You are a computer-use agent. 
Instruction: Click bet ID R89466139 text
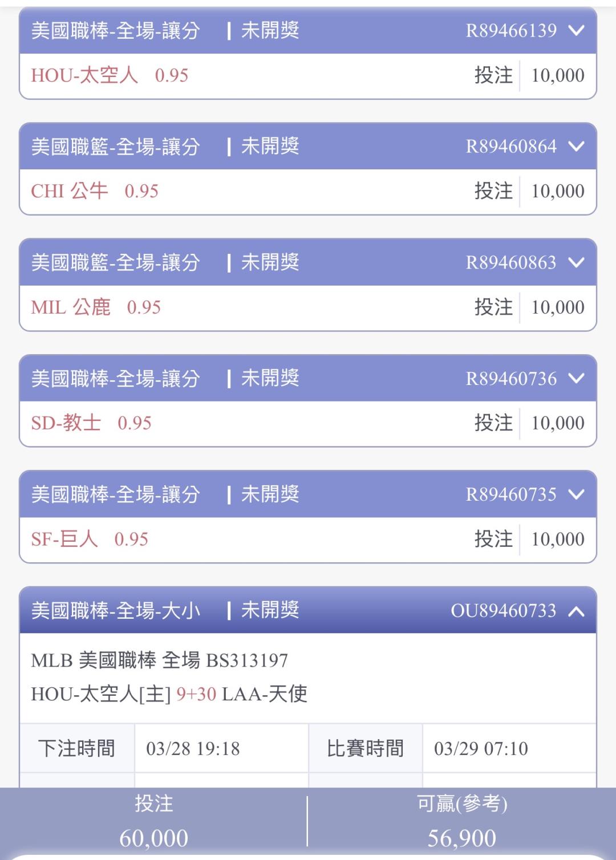[511, 31]
